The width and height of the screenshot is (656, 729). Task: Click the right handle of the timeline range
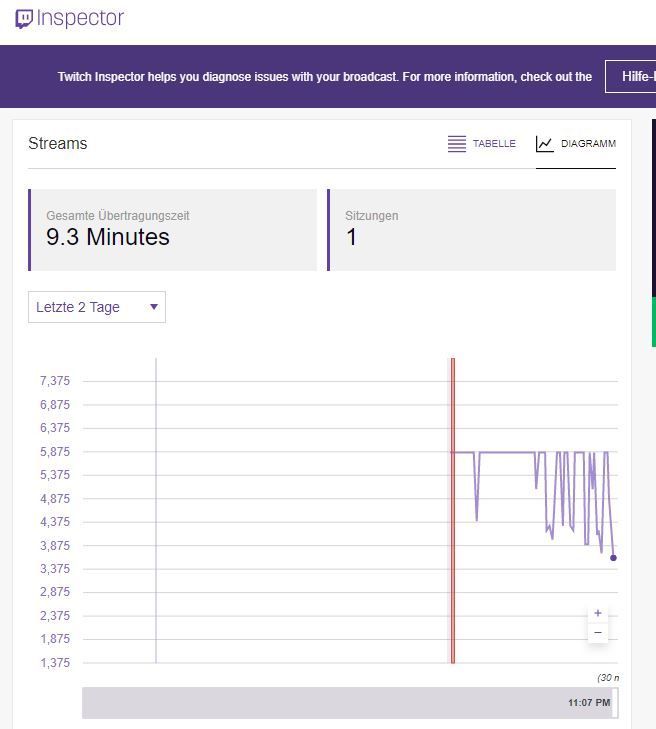click(x=615, y=703)
